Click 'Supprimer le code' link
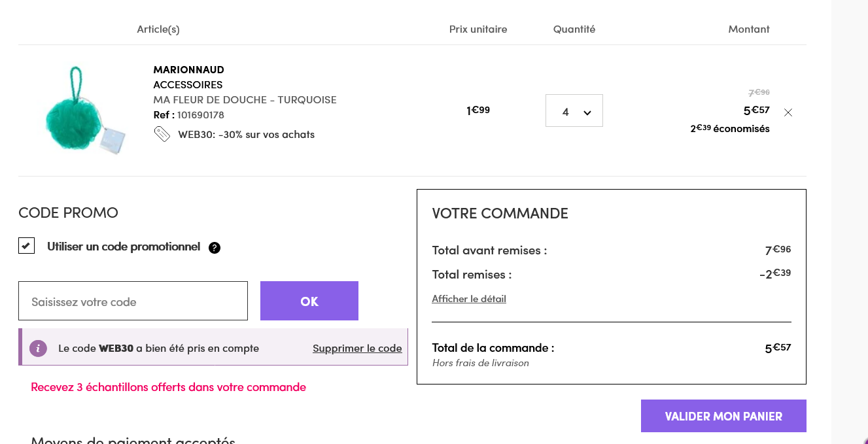The height and width of the screenshot is (444, 868). pyautogui.click(x=356, y=348)
